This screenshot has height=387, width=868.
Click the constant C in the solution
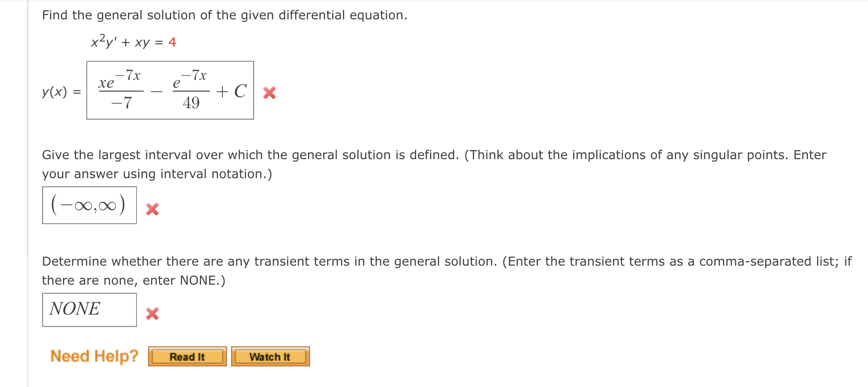(240, 90)
